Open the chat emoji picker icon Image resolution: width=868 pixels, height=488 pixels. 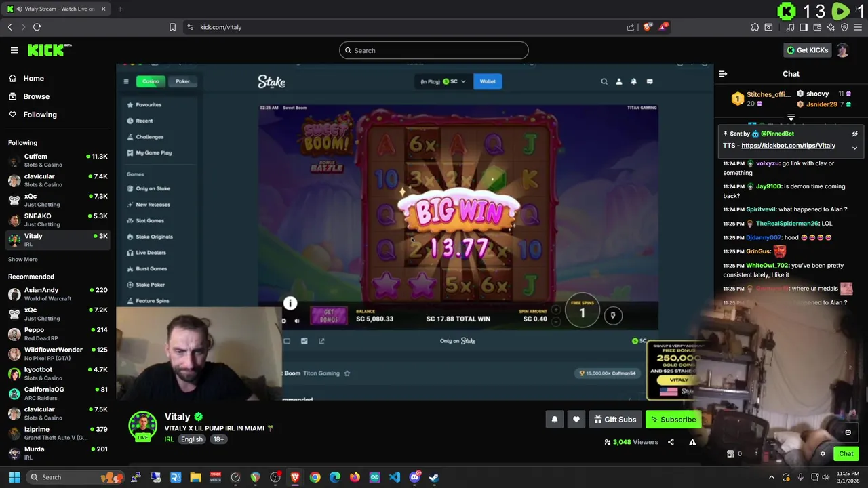(848, 432)
